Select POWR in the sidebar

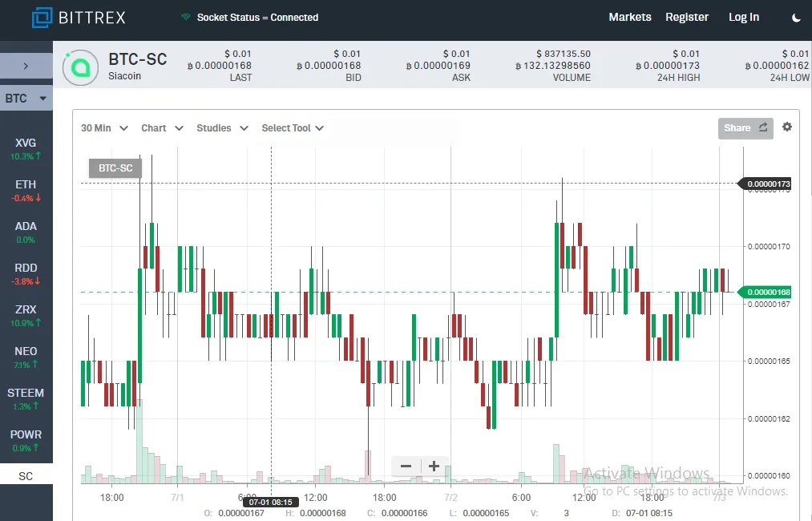point(26,440)
